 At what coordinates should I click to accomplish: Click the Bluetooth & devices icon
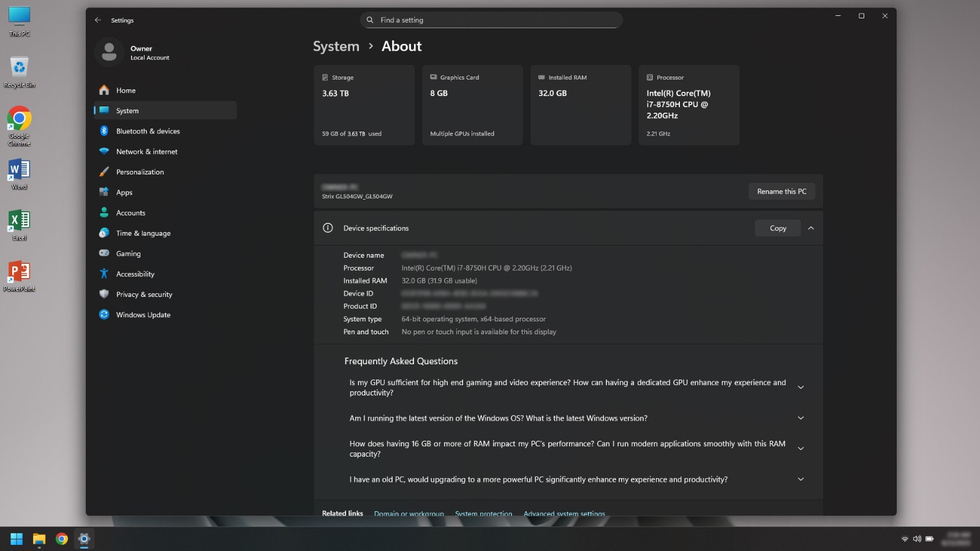[x=104, y=131]
